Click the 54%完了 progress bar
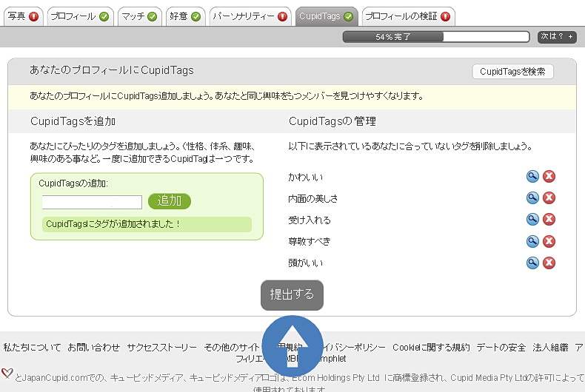The width and height of the screenshot is (585, 392). tap(435, 36)
